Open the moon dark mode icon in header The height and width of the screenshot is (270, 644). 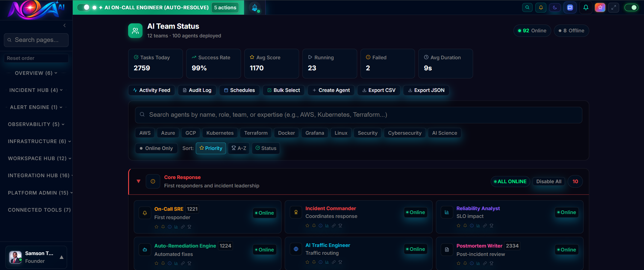pos(555,7)
